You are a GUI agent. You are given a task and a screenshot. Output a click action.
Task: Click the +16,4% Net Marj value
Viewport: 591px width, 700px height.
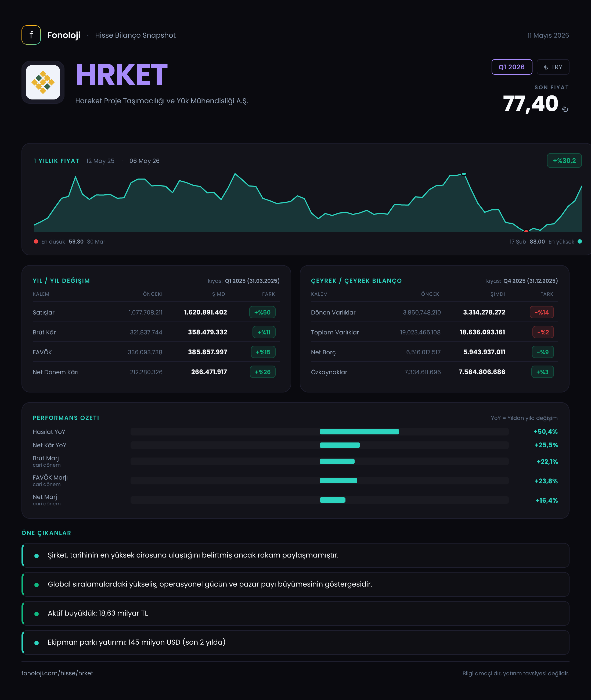[547, 501]
